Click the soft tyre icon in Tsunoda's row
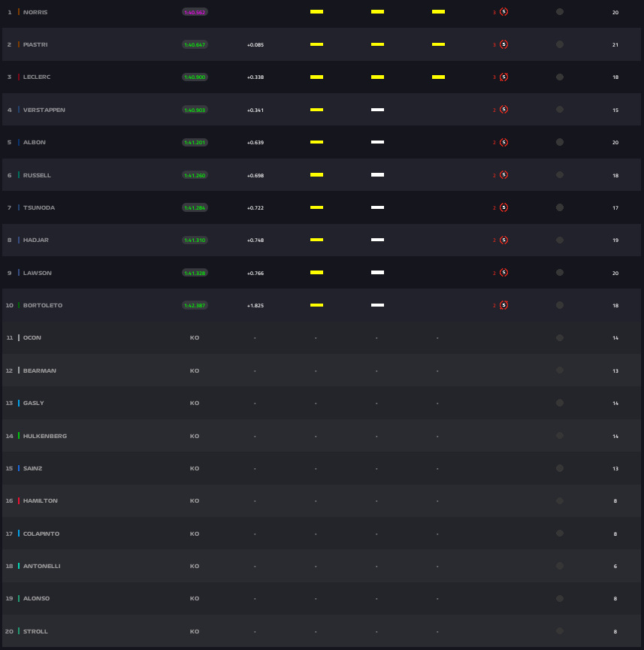Image resolution: width=644 pixels, height=650 pixels. tap(503, 207)
